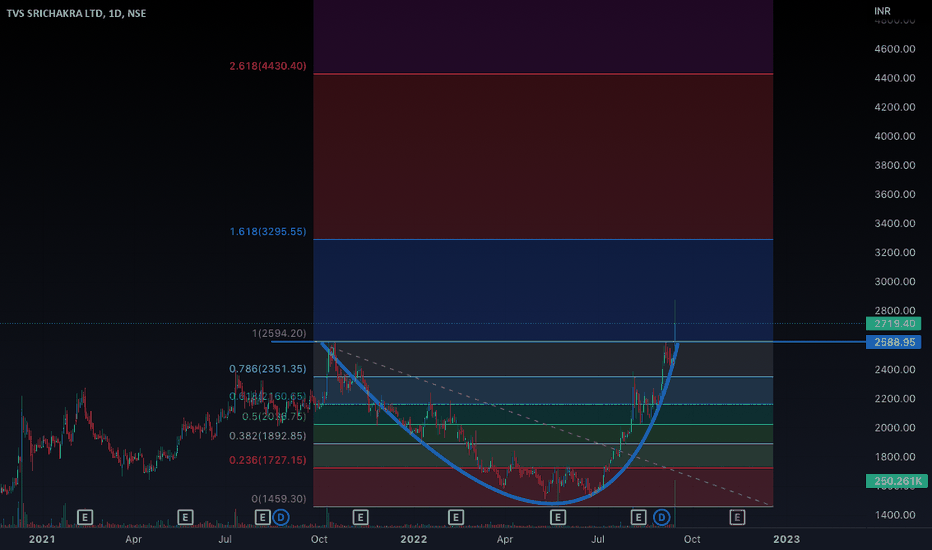Click the 0.382(1892.85) Fibonacci level label
932x550 pixels.
(268, 436)
